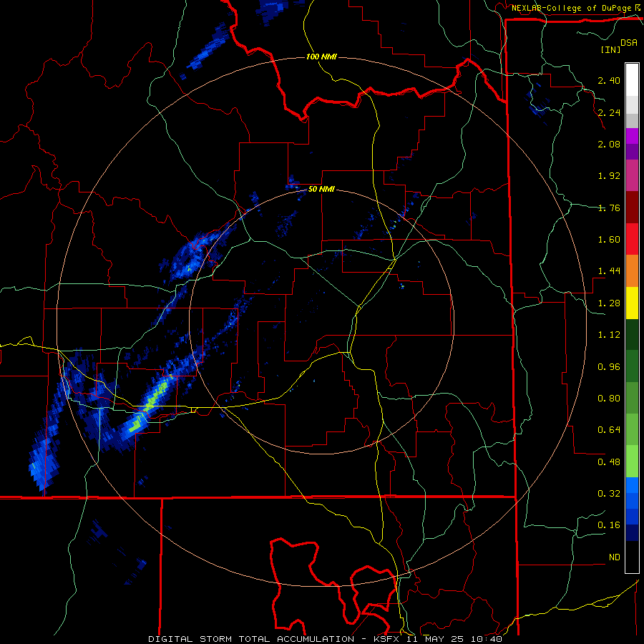
Task: Click the legend value 1.28
Action: [x=609, y=303]
